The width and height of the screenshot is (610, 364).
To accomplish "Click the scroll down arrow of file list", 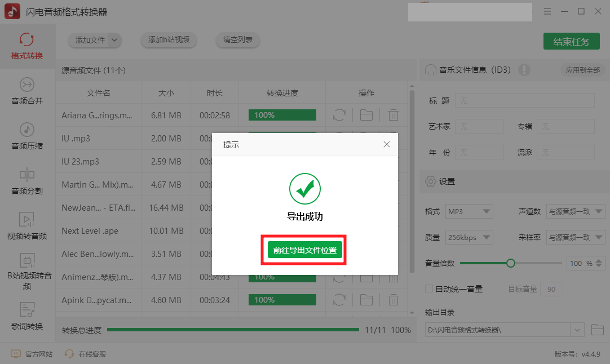I will pos(412,313).
